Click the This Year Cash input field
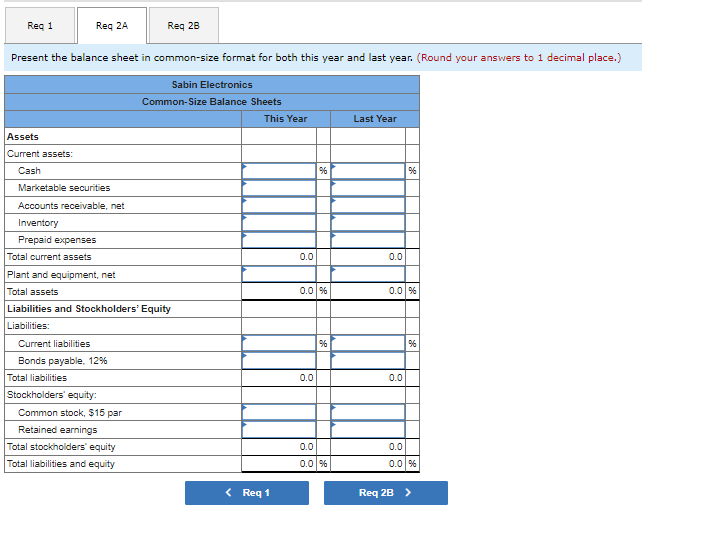 click(x=279, y=171)
